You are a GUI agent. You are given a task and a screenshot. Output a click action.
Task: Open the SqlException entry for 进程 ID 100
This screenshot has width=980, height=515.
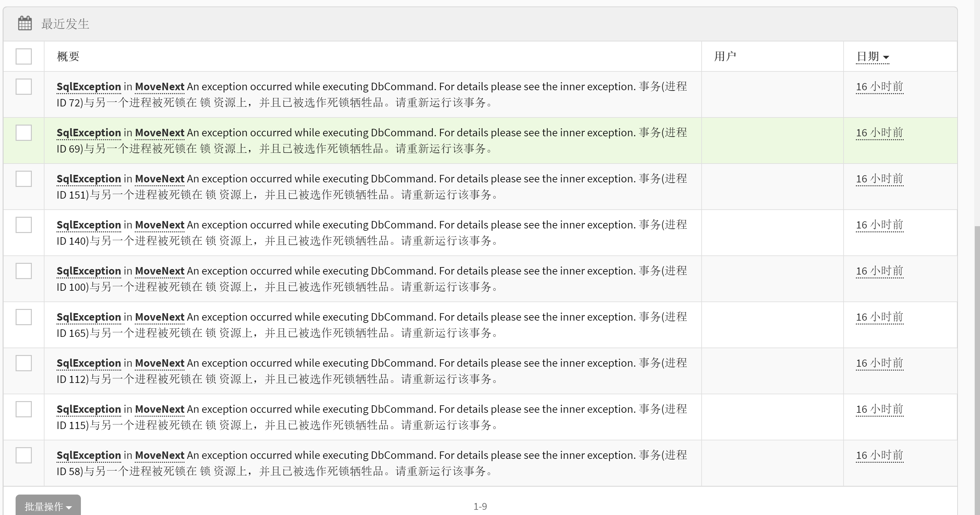pyautogui.click(x=88, y=271)
